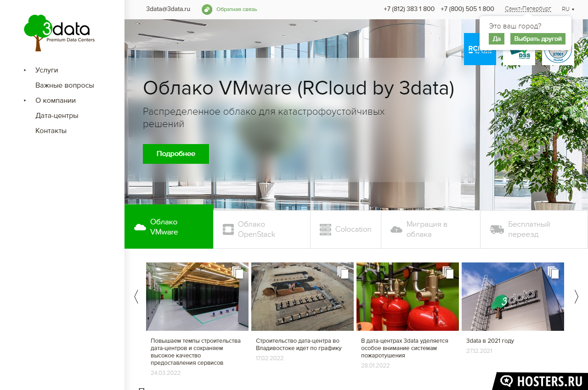
Task: Expand the Услуги menu arrow
Action: pyautogui.click(x=25, y=70)
